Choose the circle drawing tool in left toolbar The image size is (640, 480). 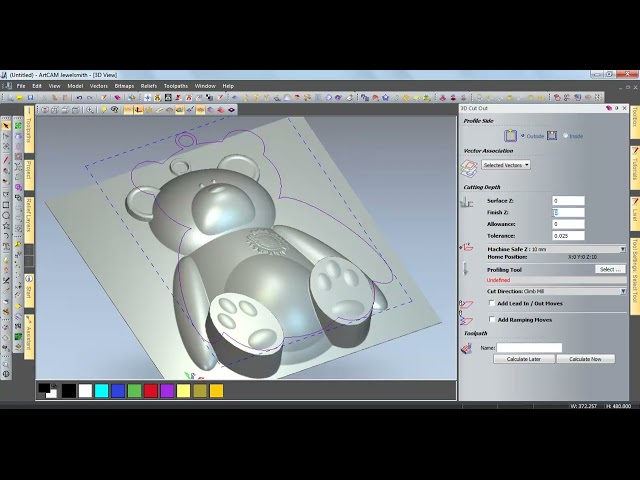(x=6, y=216)
